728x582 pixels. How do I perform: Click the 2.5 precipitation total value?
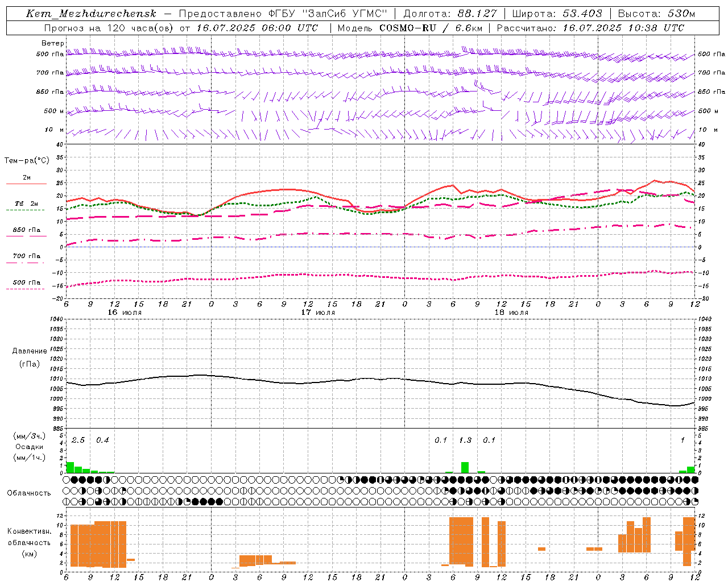coord(78,440)
